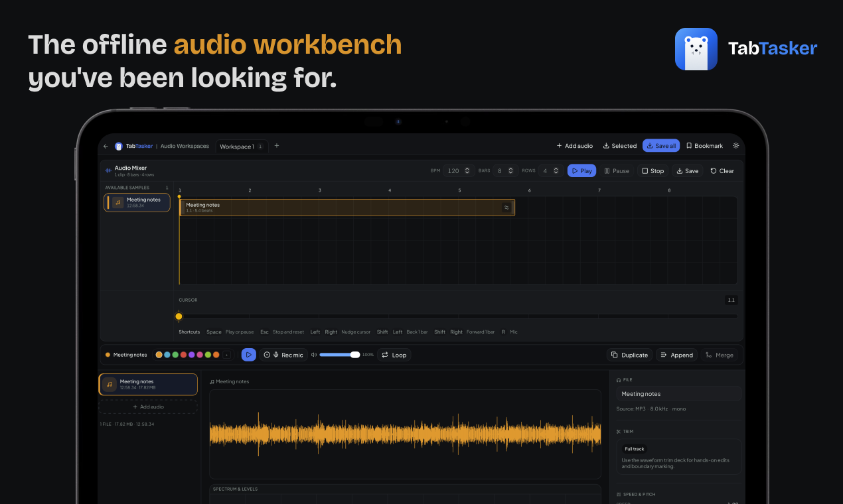Adjust the ROWS stepper arrows
This screenshot has height=504, width=843.
click(556, 170)
